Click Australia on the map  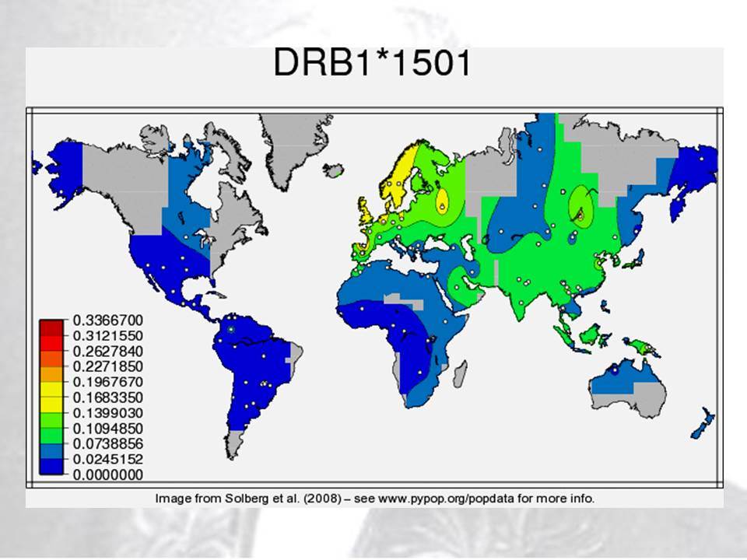tap(628, 387)
